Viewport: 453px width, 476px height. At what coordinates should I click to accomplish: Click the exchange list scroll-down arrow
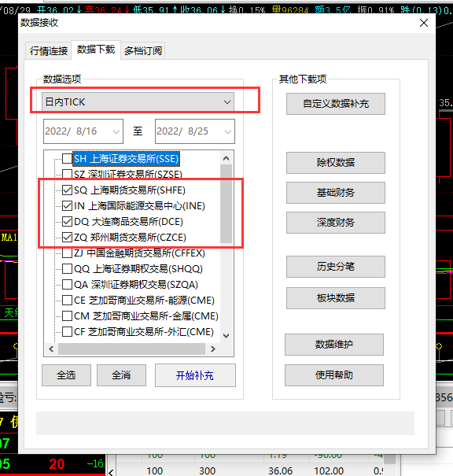pos(226,335)
